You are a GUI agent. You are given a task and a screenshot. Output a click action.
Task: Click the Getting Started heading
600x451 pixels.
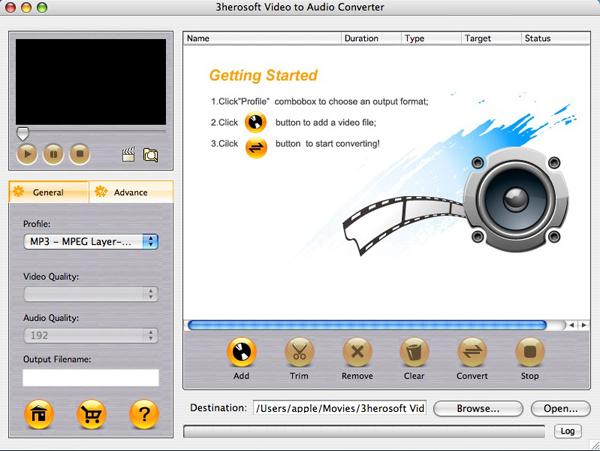click(263, 75)
